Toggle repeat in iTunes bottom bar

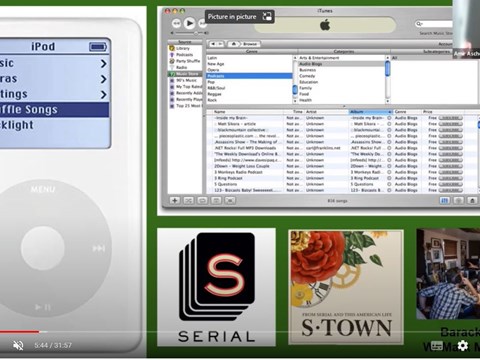[x=202, y=200]
